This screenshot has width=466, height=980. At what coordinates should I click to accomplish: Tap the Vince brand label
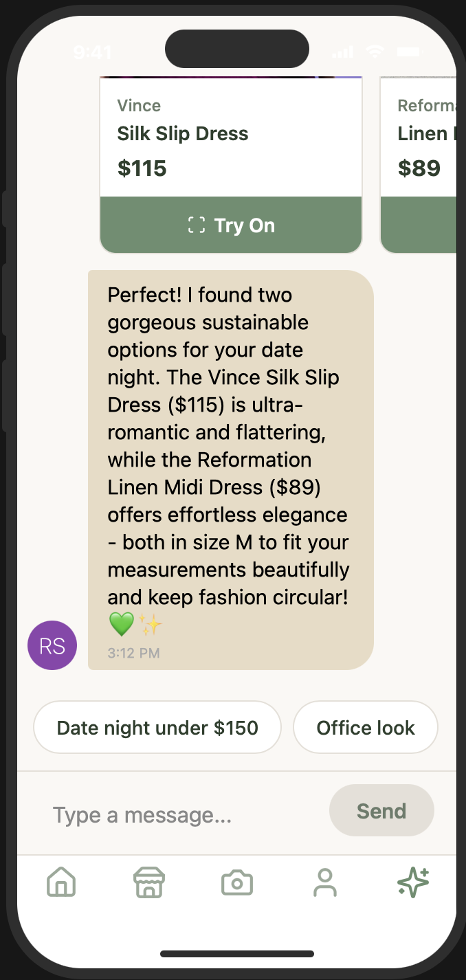coord(139,106)
